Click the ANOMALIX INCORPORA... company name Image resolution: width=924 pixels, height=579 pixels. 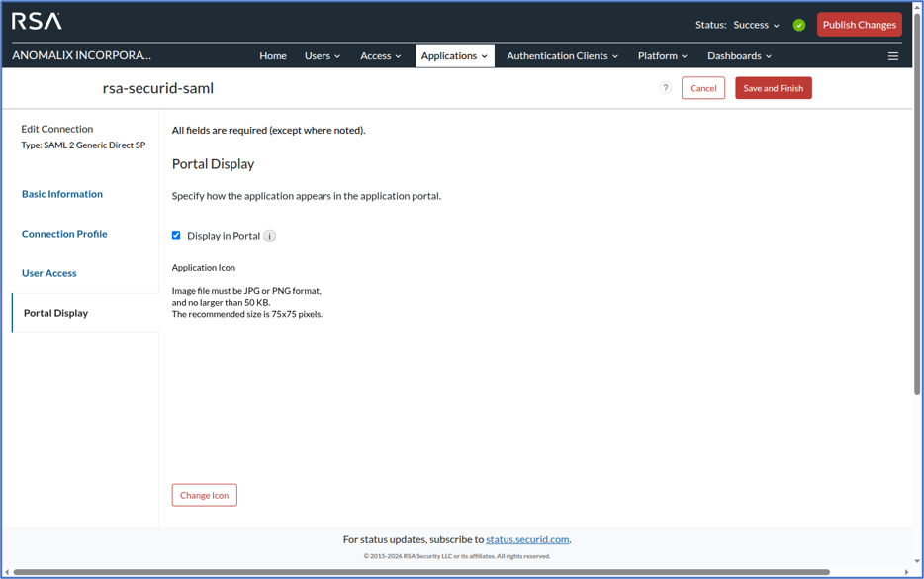pos(81,55)
